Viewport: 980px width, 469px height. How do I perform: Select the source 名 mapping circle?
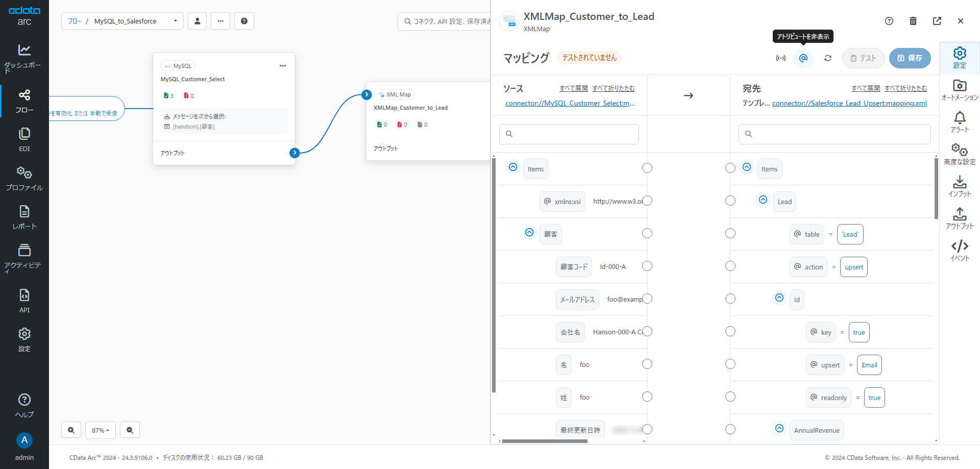[647, 364]
